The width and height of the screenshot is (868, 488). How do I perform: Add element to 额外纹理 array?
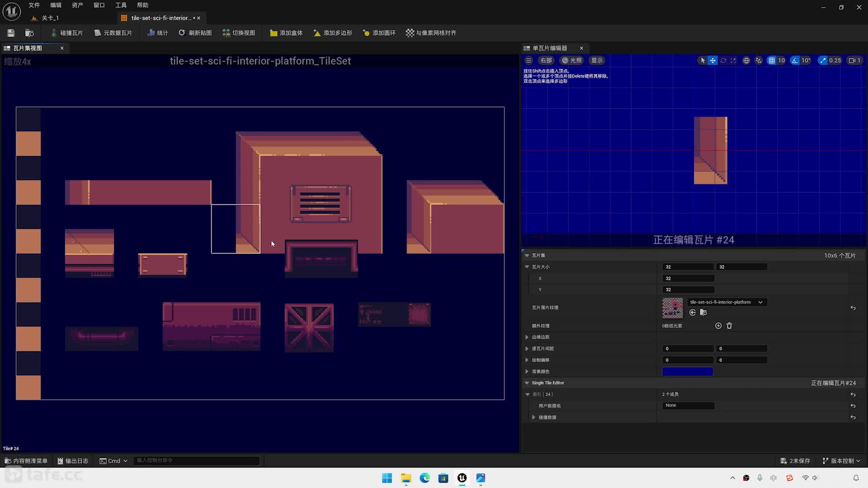[x=718, y=326]
